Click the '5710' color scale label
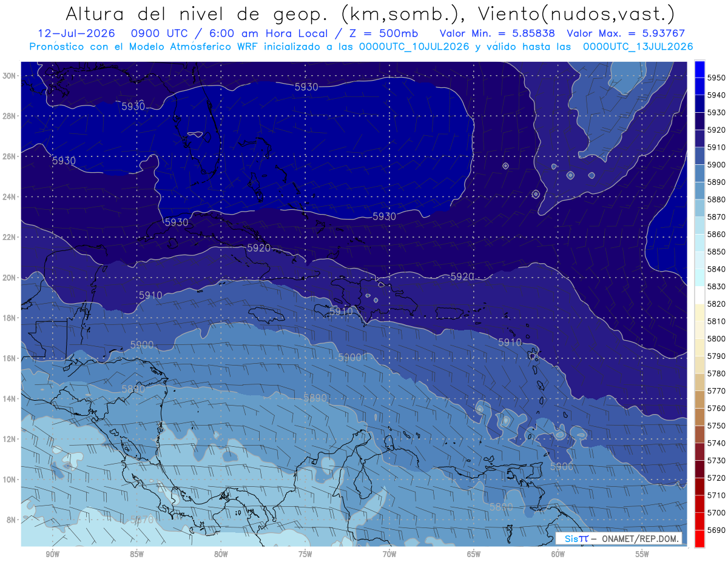Screen dimensions: 728x562 pyautogui.click(x=716, y=495)
